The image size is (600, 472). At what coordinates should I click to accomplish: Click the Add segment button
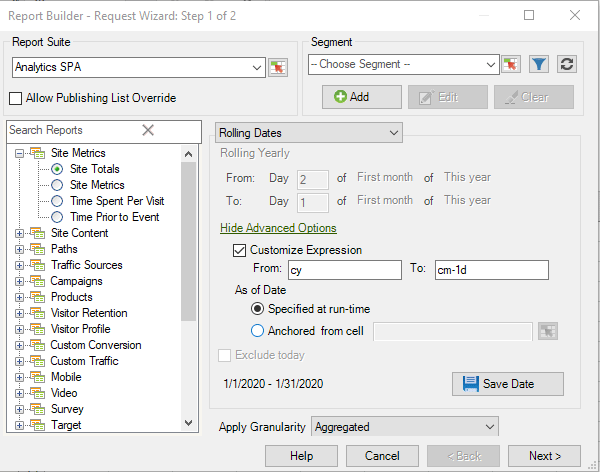pyautogui.click(x=362, y=97)
